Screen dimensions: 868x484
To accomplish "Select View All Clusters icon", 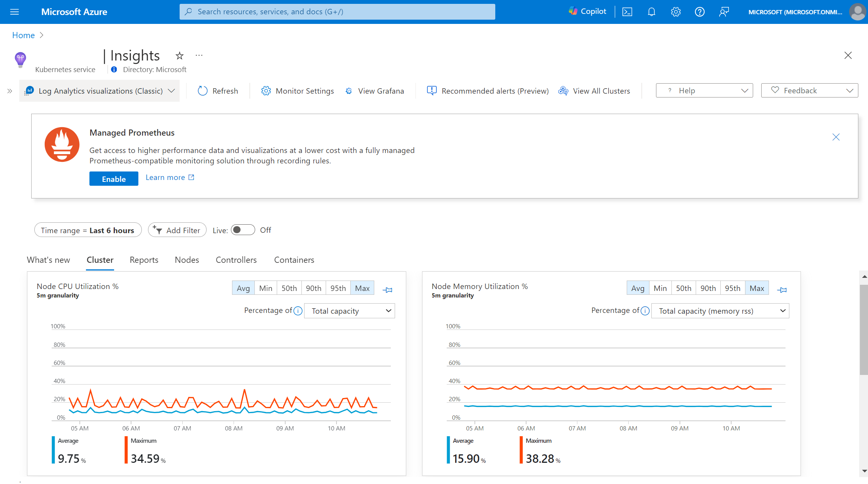I will (562, 91).
